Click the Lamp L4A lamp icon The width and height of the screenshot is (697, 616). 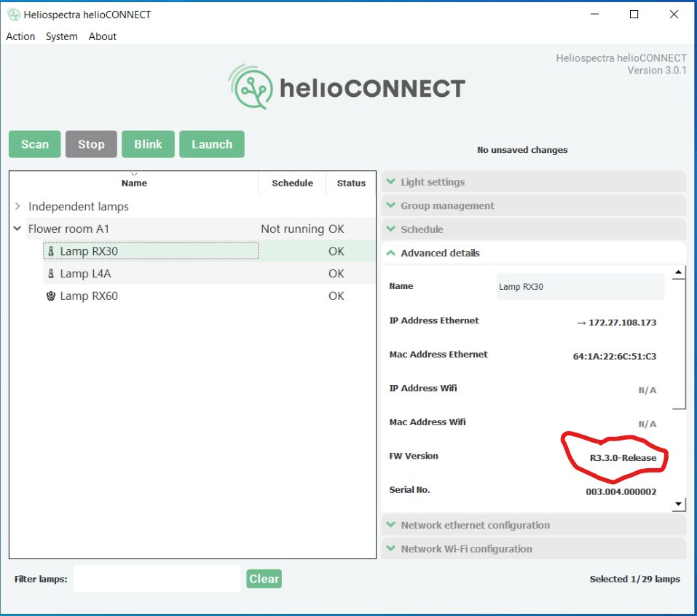[51, 274]
